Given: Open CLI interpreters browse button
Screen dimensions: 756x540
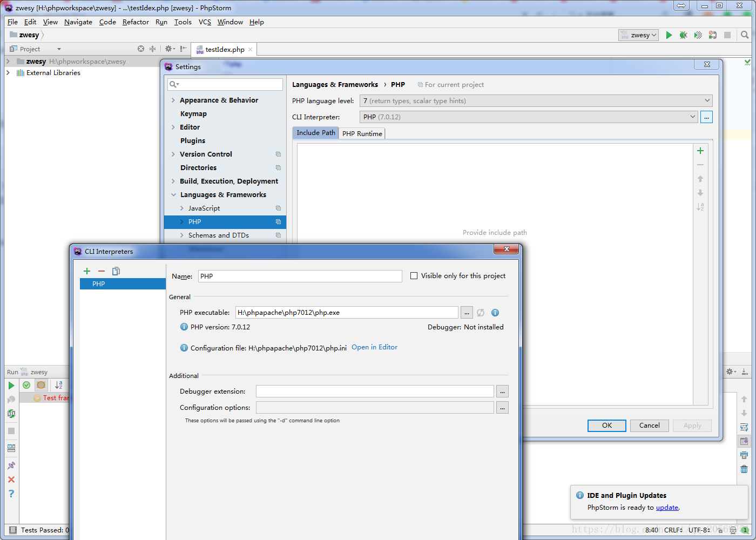Looking at the screenshot, I should (x=706, y=117).
